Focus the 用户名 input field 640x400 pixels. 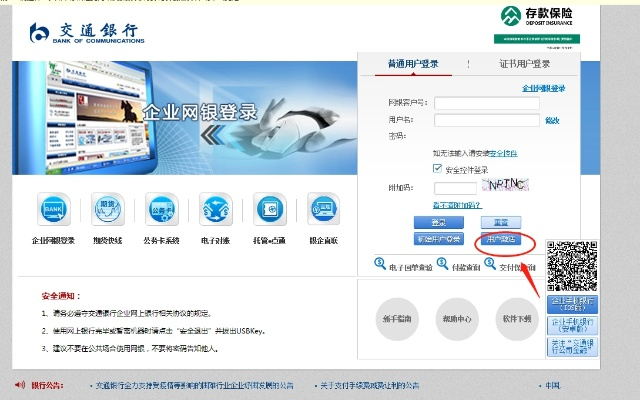tap(487, 120)
